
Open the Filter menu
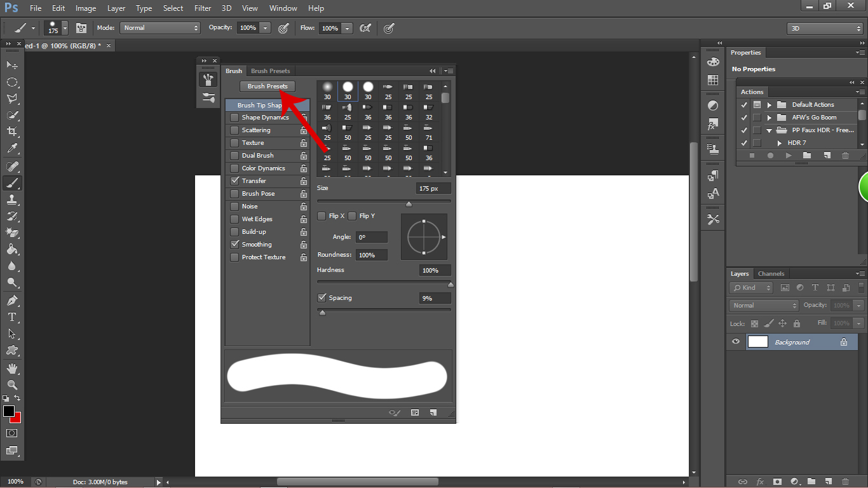click(202, 8)
